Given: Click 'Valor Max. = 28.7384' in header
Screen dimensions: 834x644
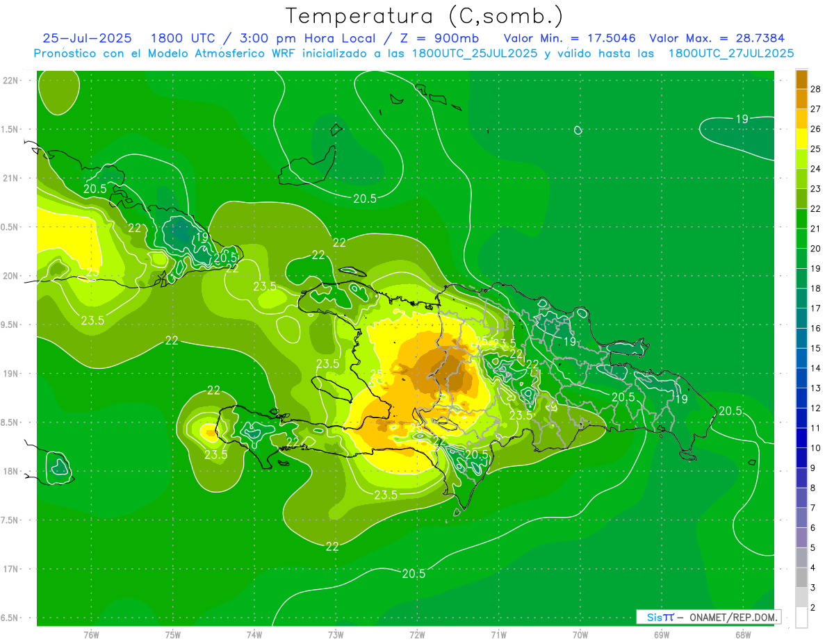Looking at the screenshot, I should pos(717,39).
